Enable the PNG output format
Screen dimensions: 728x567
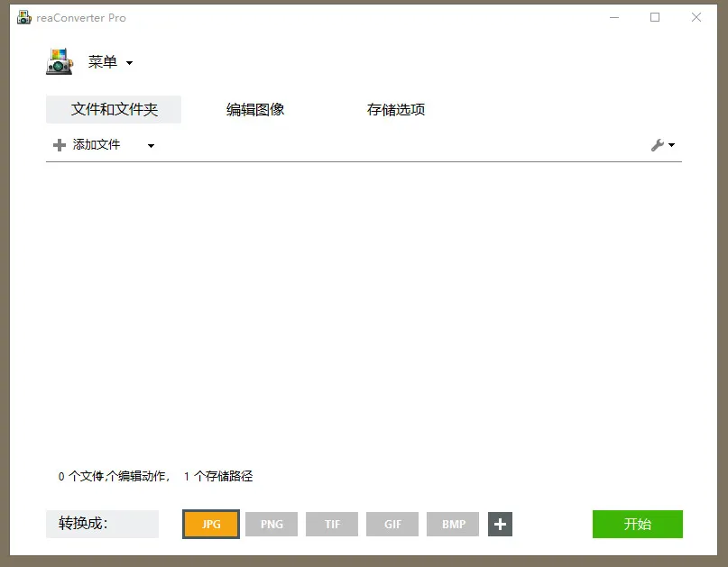tap(271, 524)
